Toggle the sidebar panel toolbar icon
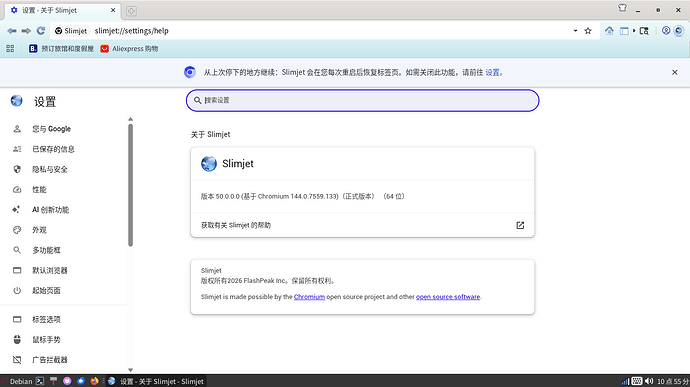The image size is (690, 387). (624, 31)
